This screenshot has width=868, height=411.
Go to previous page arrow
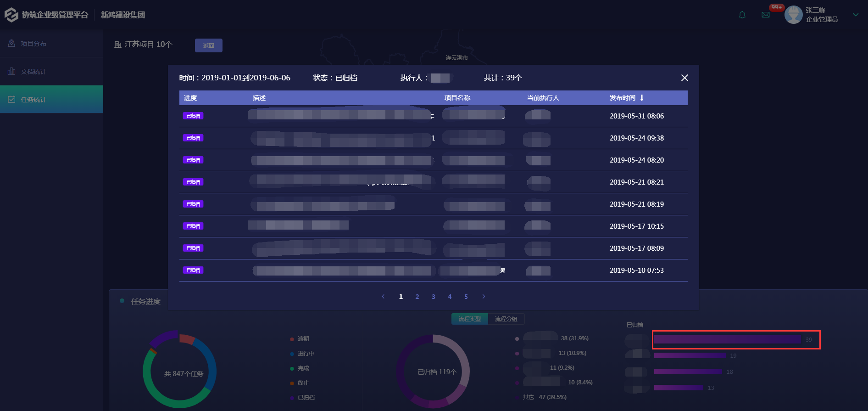tap(383, 297)
